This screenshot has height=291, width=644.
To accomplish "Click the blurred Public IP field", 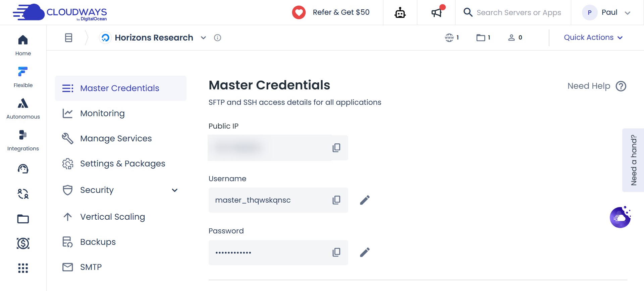I will tap(278, 148).
